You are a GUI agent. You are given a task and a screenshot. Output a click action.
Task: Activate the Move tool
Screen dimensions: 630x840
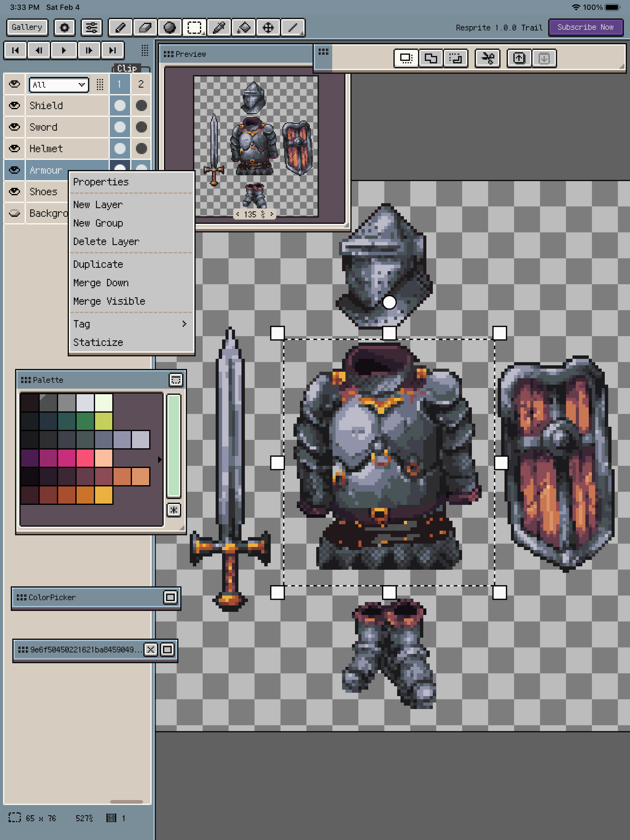coord(268,27)
